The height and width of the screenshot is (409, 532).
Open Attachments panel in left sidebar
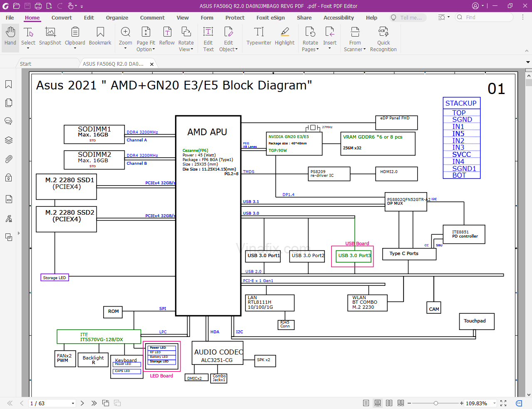pyautogui.click(x=8, y=159)
